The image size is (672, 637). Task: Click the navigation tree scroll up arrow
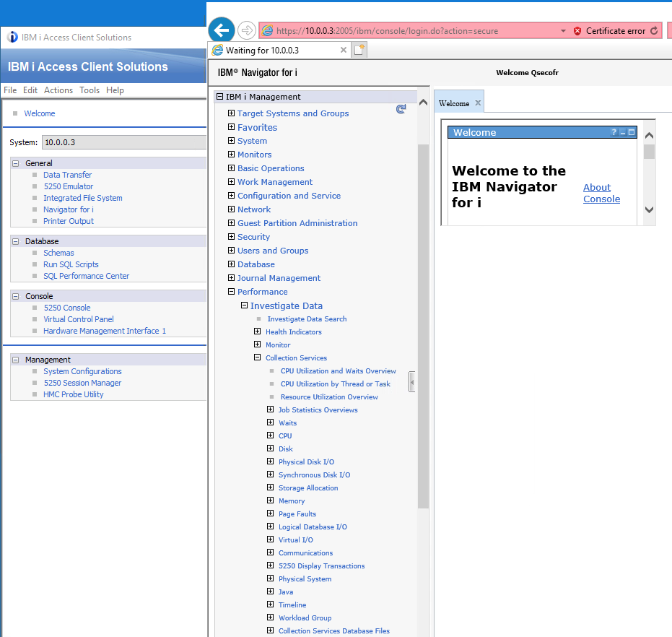[x=423, y=102]
